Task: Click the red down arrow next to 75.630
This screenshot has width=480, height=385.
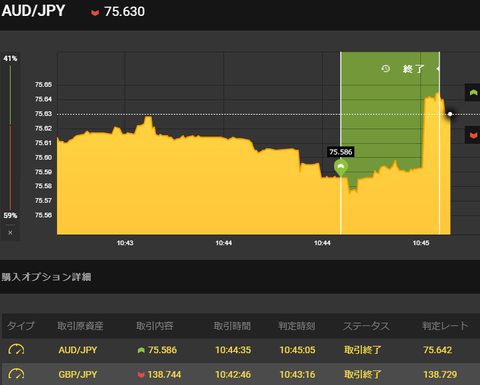Action: [x=95, y=13]
